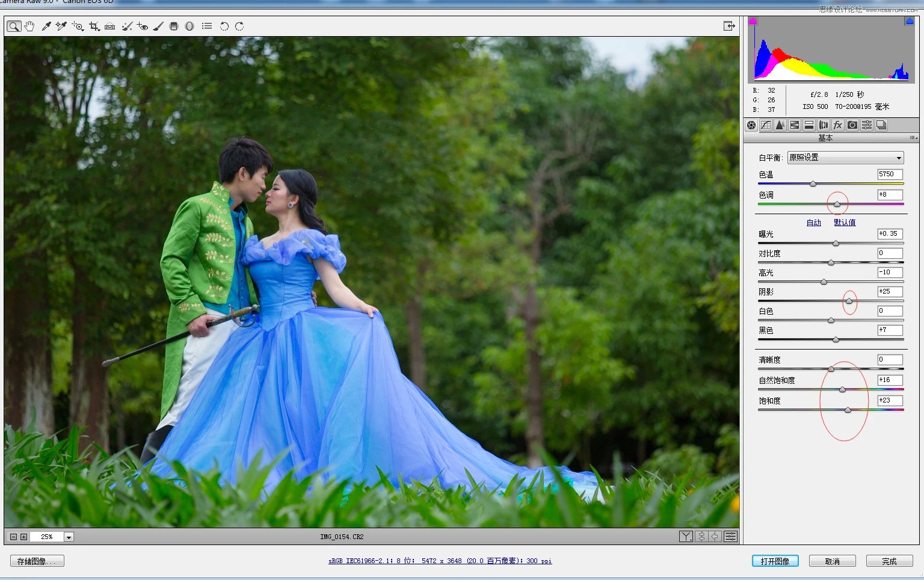Switch to the Tone Curve tab
Image resolution: width=924 pixels, height=580 pixels.
tap(765, 125)
